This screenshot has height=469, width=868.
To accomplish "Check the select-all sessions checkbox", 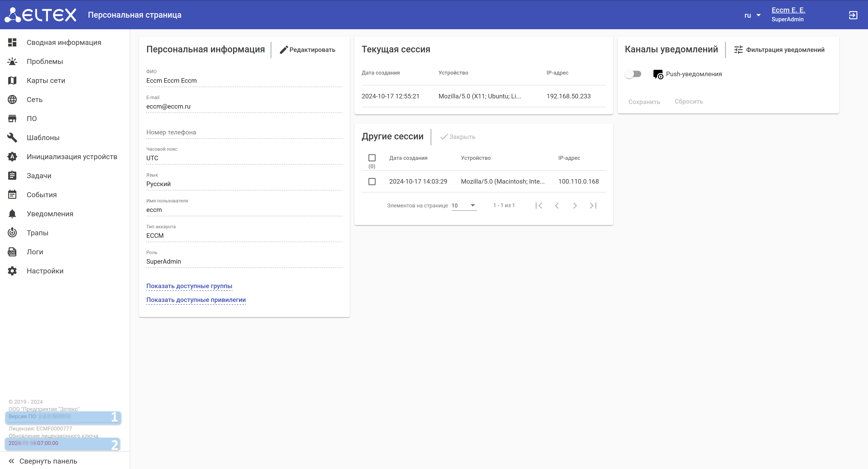I will click(x=372, y=158).
